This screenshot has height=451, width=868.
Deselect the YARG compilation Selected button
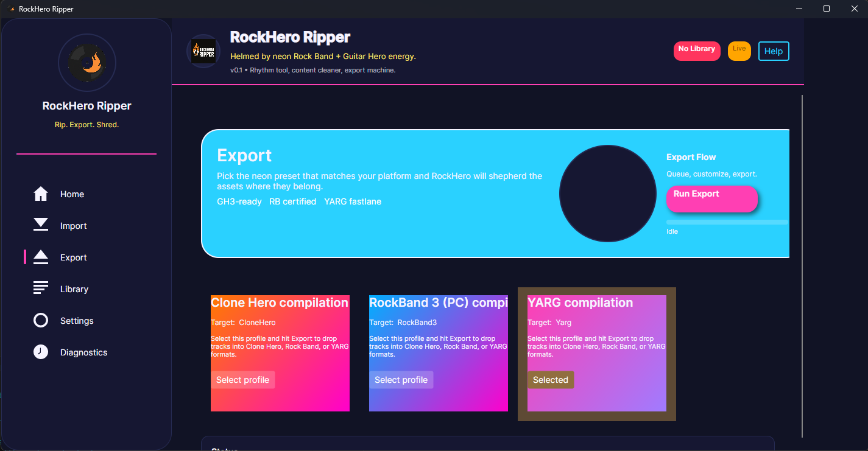551,379
